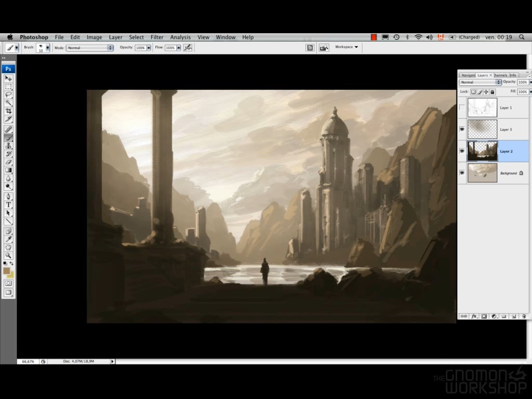The image size is (532, 399).
Task: Activate the Type tool
Action: coord(8,205)
